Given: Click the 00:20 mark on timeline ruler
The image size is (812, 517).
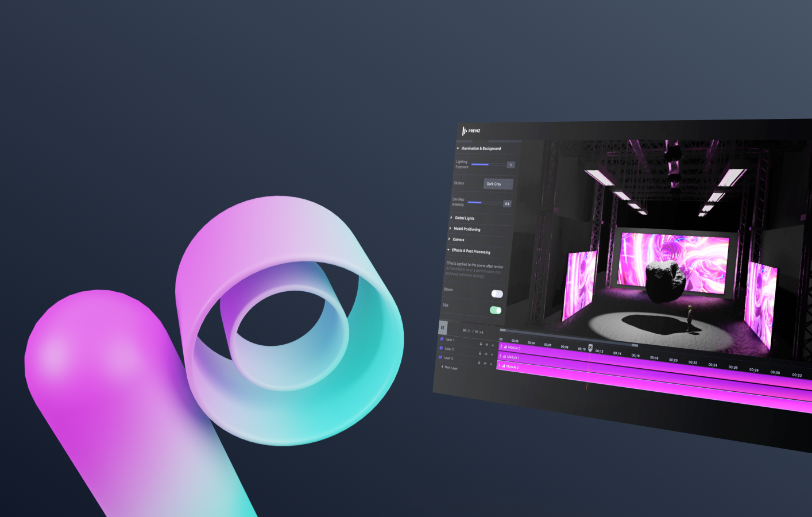Looking at the screenshot, I should point(674,360).
